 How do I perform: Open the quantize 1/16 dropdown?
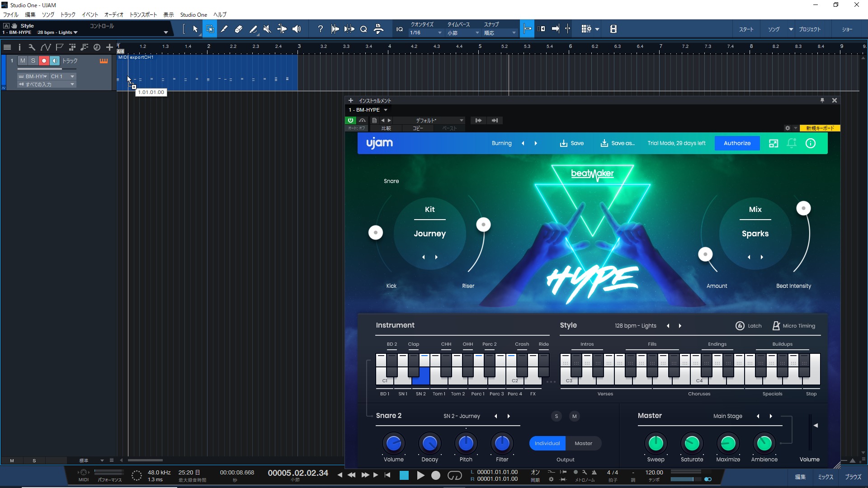coord(426,33)
